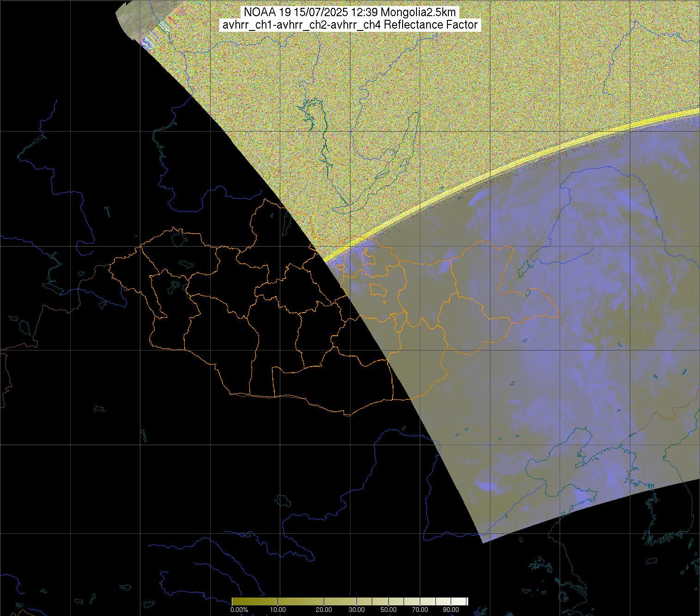
Task: Click the 10.00 label on the legend scale
Action: (278, 610)
